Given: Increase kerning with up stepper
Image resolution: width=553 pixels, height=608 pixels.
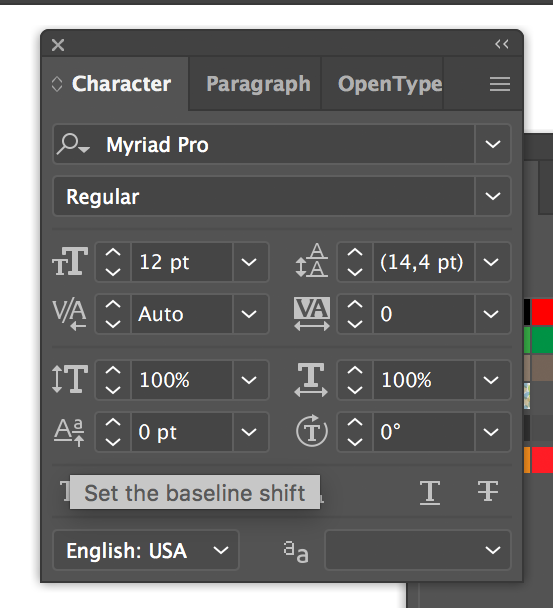Looking at the screenshot, I should click(113, 304).
